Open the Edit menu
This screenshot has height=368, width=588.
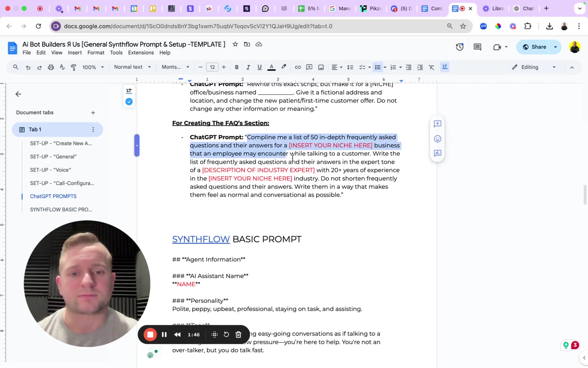point(41,53)
